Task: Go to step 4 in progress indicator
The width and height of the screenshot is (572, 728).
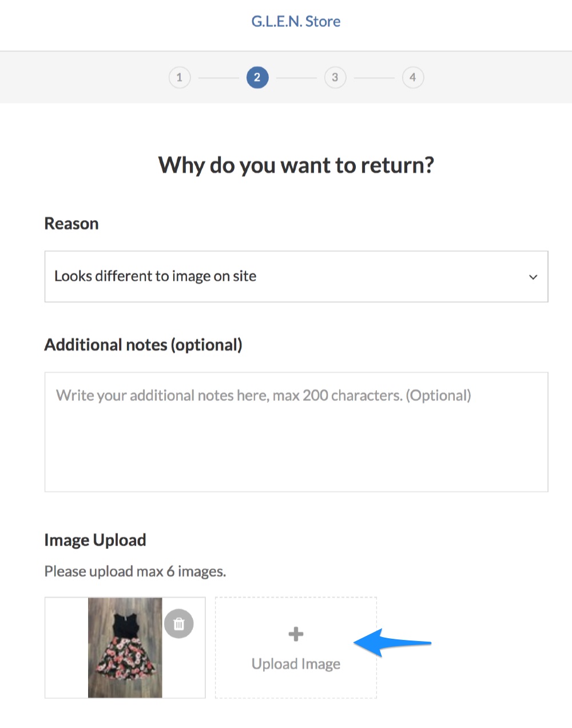Action: coord(413,77)
